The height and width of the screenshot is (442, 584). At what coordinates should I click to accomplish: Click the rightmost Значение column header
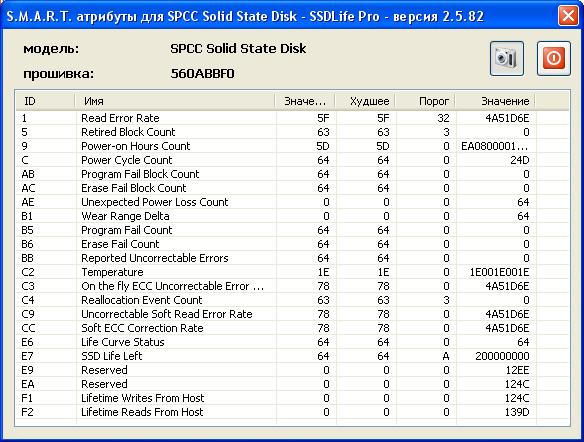point(496,101)
